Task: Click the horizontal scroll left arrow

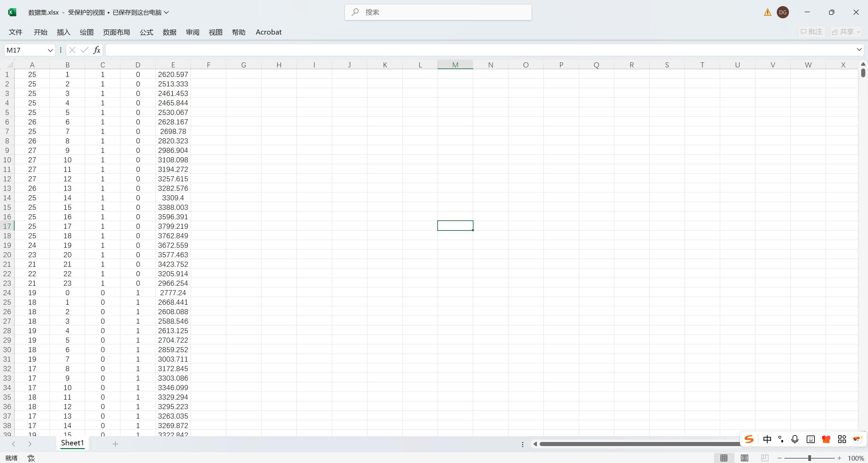Action: [x=535, y=444]
